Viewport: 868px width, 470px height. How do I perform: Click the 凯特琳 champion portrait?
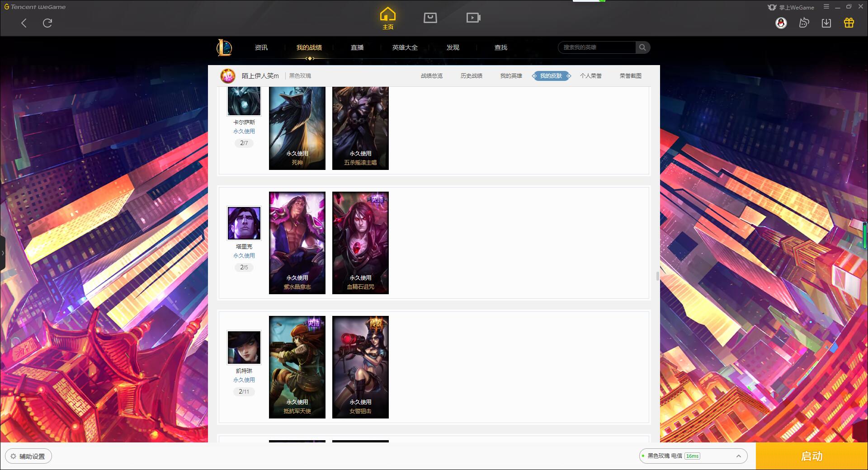point(244,348)
